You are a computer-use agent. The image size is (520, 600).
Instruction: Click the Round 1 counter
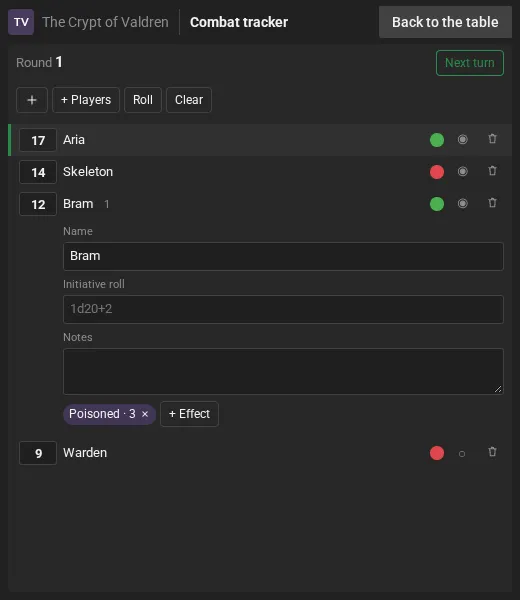(39, 62)
